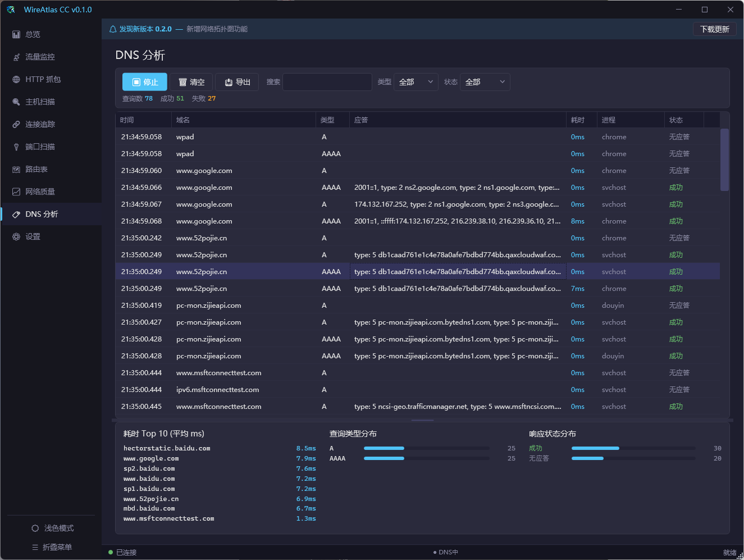The width and height of the screenshot is (744, 560).
Task: Click the 主机扫描 host scan icon
Action: tap(16, 102)
